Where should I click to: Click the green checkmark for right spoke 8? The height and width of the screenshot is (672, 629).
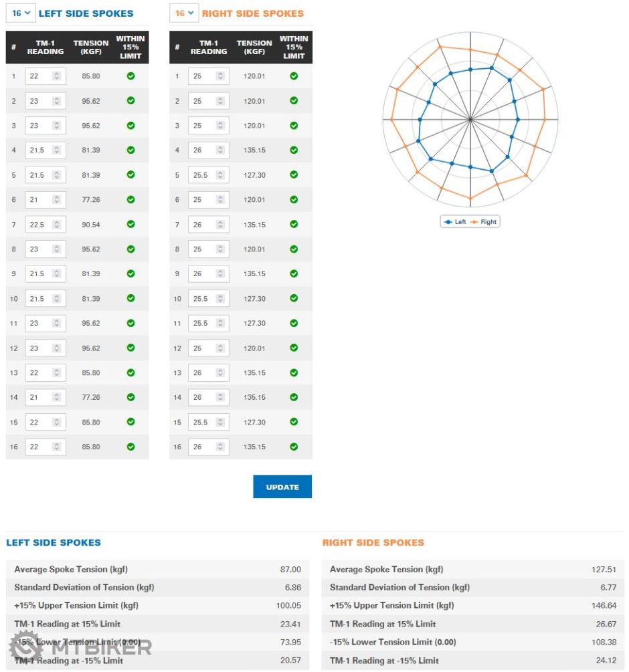point(294,249)
